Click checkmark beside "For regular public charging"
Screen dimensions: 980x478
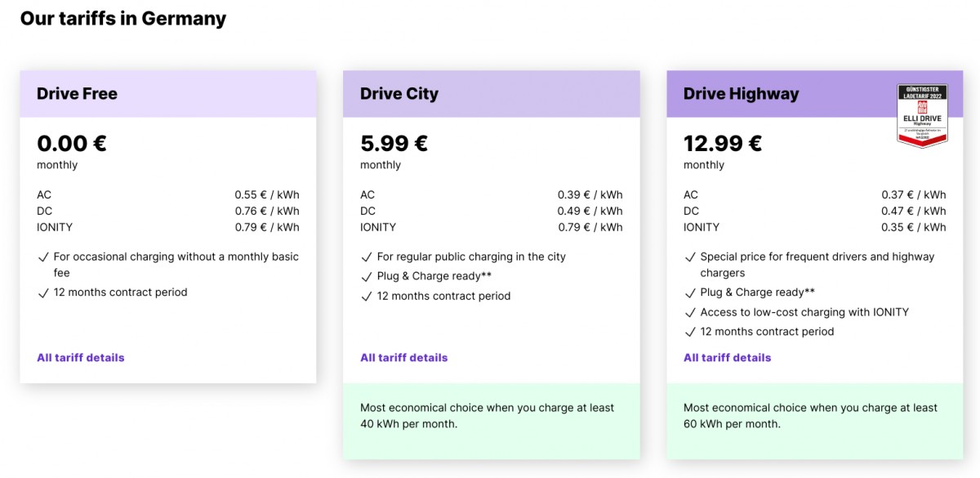point(367,256)
